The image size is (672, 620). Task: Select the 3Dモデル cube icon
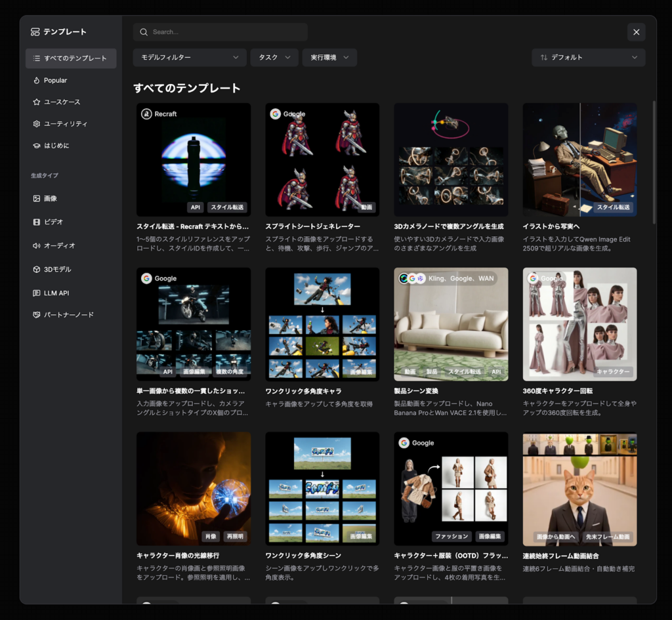37,270
